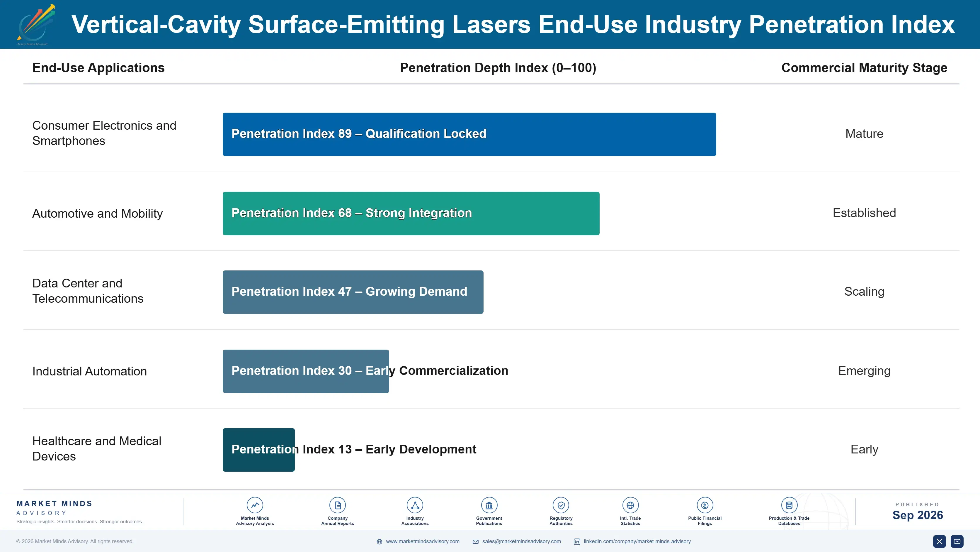Select the Penetration Index 89 blue bar

[x=469, y=134]
